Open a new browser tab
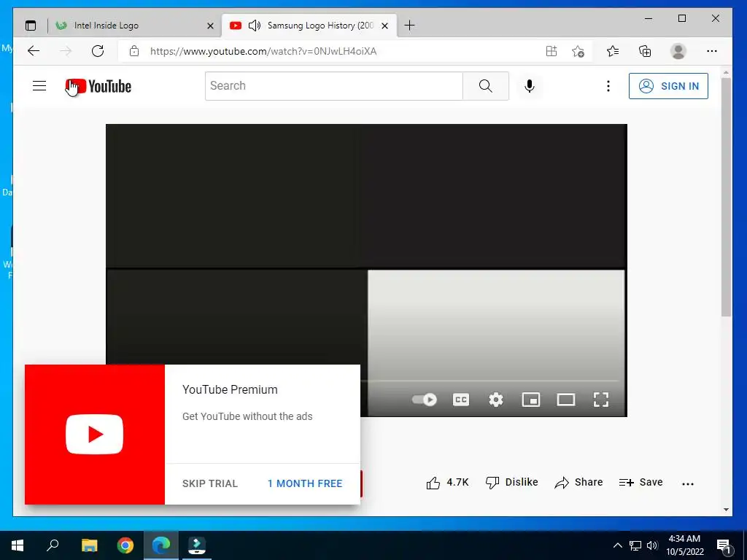 409,26
